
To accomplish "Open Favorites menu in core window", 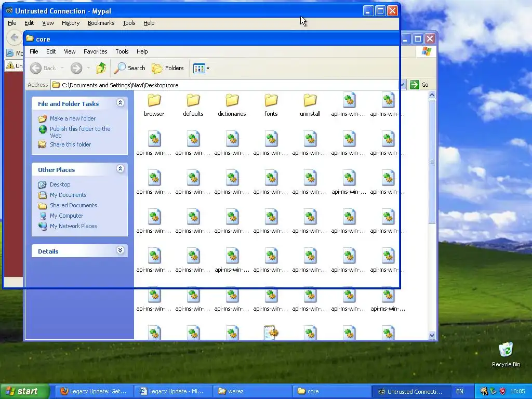I will click(96, 51).
